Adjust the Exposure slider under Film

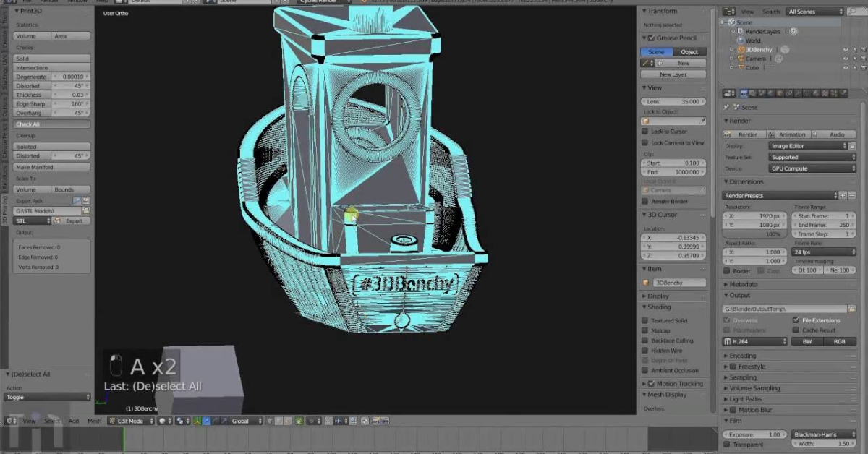[754, 434]
